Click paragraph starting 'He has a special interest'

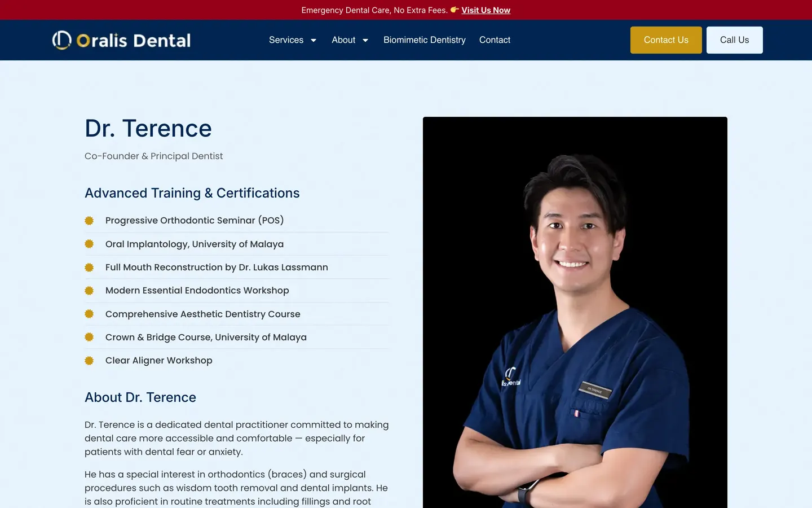pos(237,488)
